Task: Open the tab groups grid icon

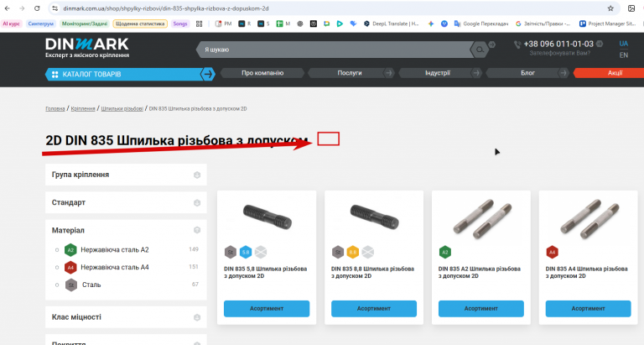Action: coord(200,24)
